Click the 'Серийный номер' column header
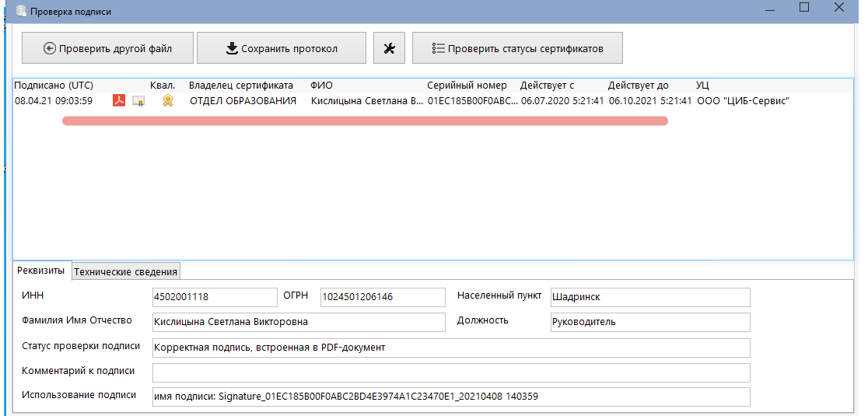The width and height of the screenshot is (868, 416). [x=467, y=86]
